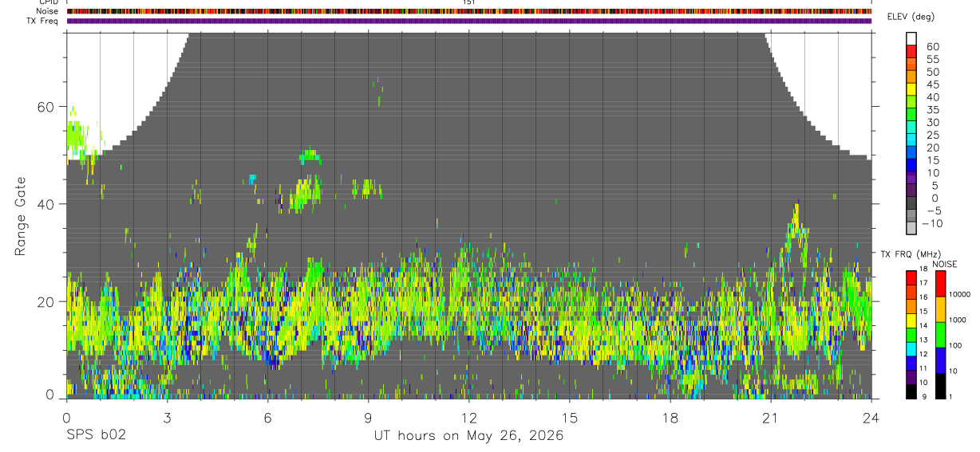The width and height of the screenshot is (980, 452).
Task: Click the 'SPS b02' station label
Action: pos(96,436)
